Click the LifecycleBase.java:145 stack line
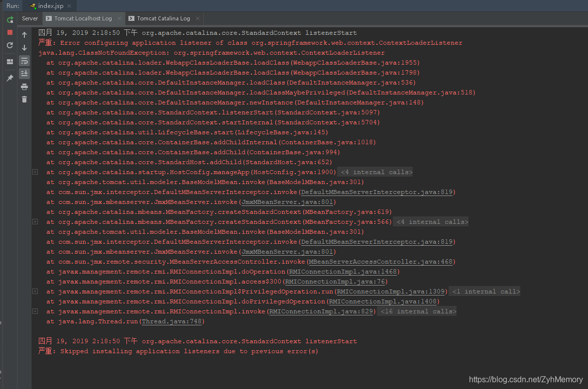Screen dimensions: 588x389 click(x=187, y=132)
